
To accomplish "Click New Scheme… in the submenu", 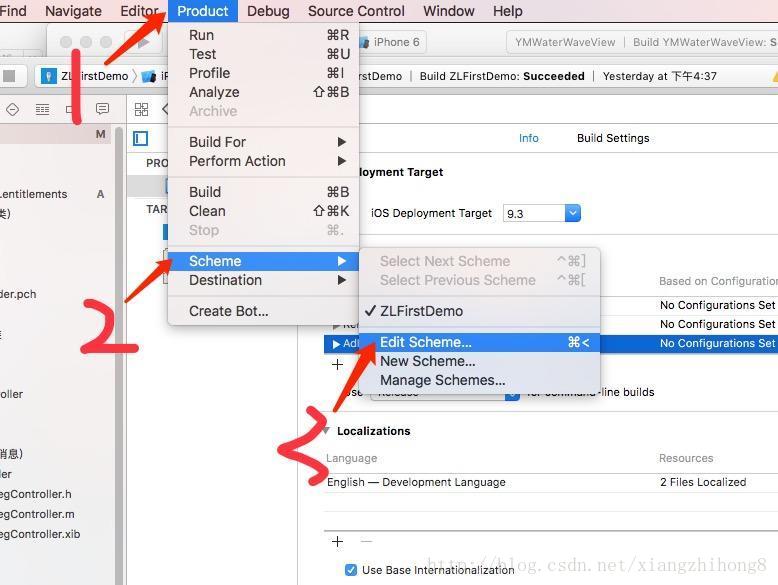I will (479, 361).
